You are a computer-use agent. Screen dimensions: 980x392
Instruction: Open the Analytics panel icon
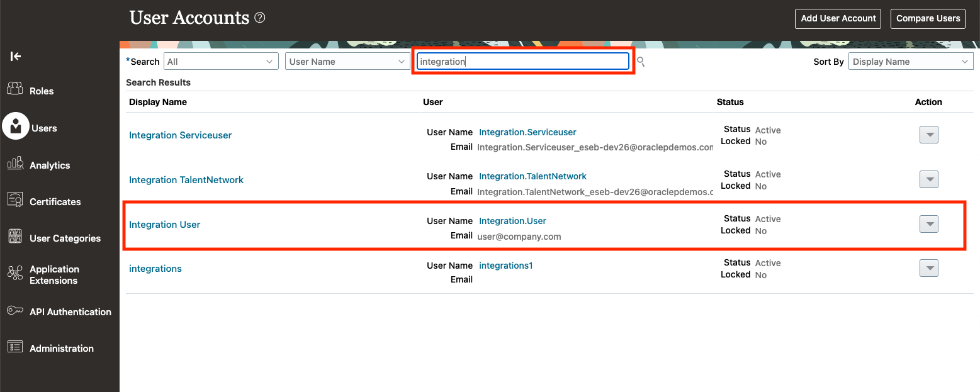15,164
